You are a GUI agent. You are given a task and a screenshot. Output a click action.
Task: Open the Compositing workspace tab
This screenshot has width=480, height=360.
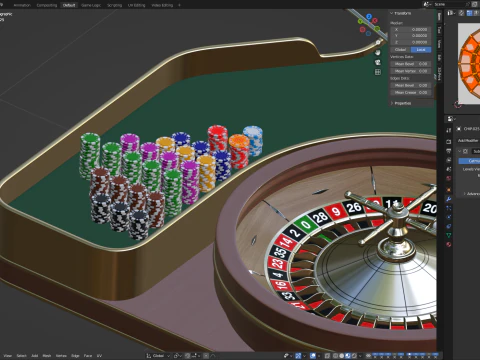[x=47, y=5]
